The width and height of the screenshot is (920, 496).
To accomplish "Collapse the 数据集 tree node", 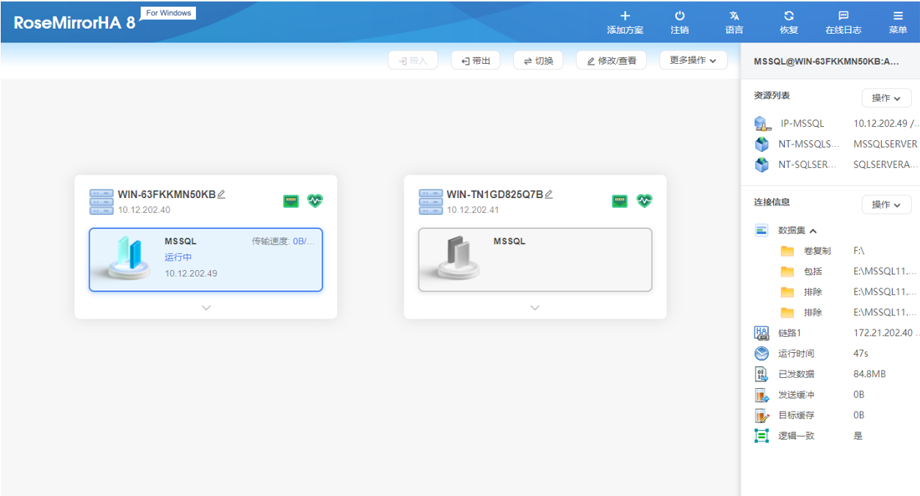I will click(x=813, y=230).
